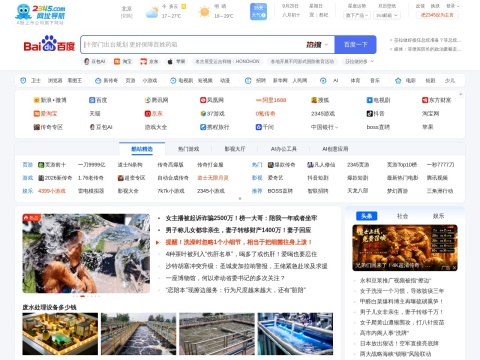Open the 旗下产品 dropdown in the header
The width and height of the screenshot is (480, 360).
[357, 15]
